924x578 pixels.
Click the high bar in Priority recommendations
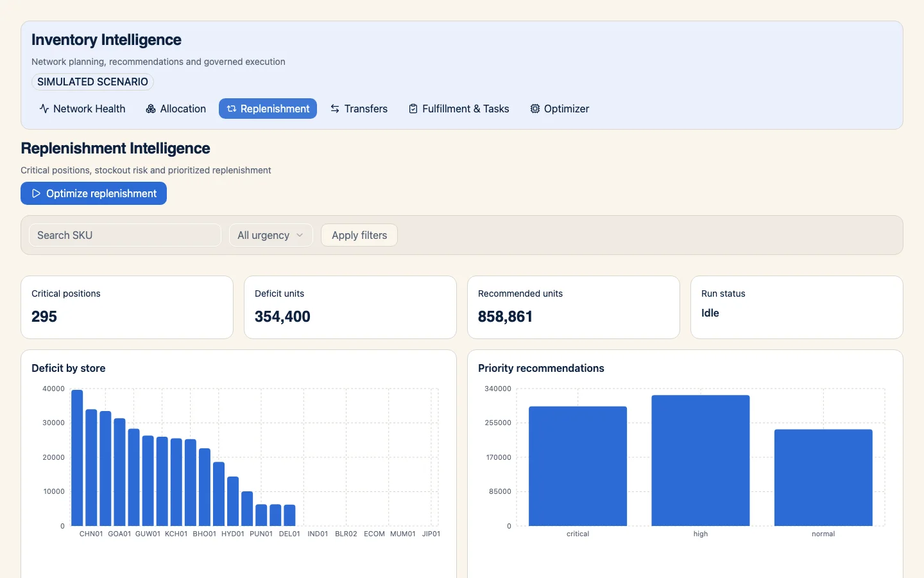(x=701, y=460)
